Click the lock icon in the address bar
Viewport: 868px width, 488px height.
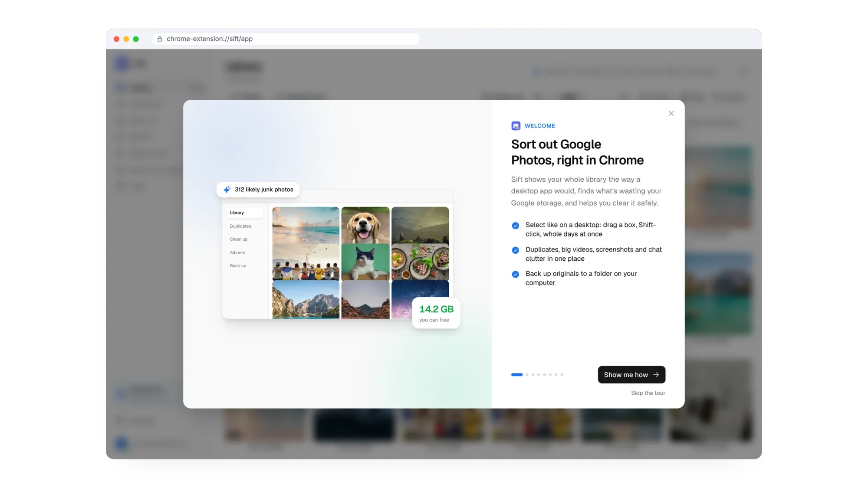point(160,39)
